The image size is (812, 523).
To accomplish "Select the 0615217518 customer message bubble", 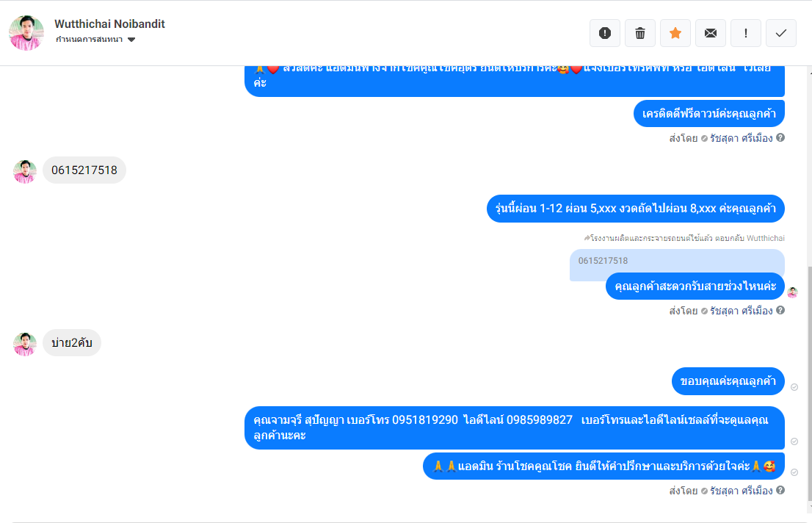I will tap(84, 170).
